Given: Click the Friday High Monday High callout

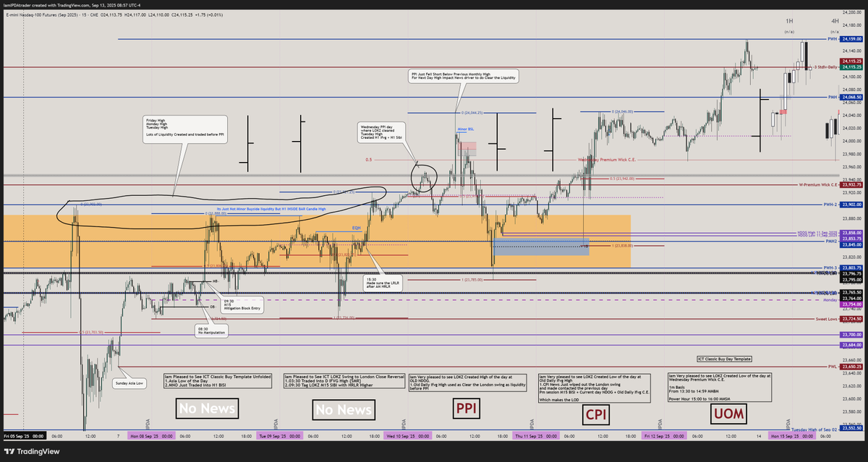Looking at the screenshot, I should click(x=184, y=129).
